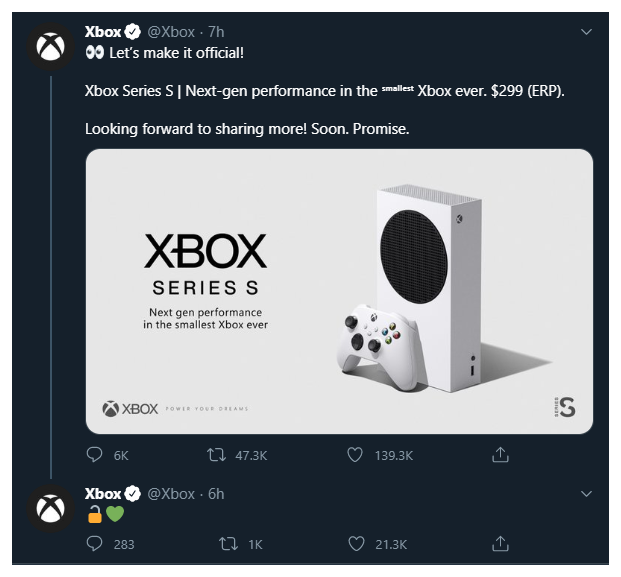This screenshot has width=621, height=577.
Task: Share the Xbox Series S tweet
Action: [x=501, y=455]
